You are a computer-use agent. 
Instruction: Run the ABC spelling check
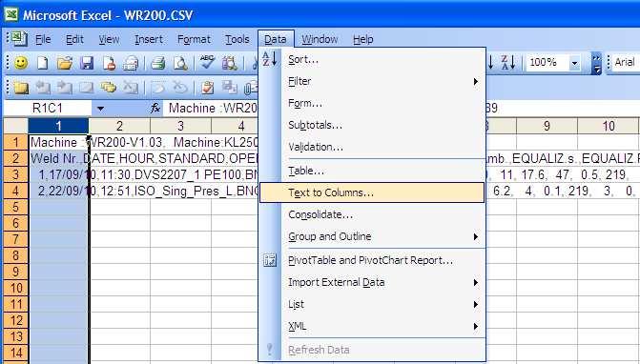pos(207,63)
